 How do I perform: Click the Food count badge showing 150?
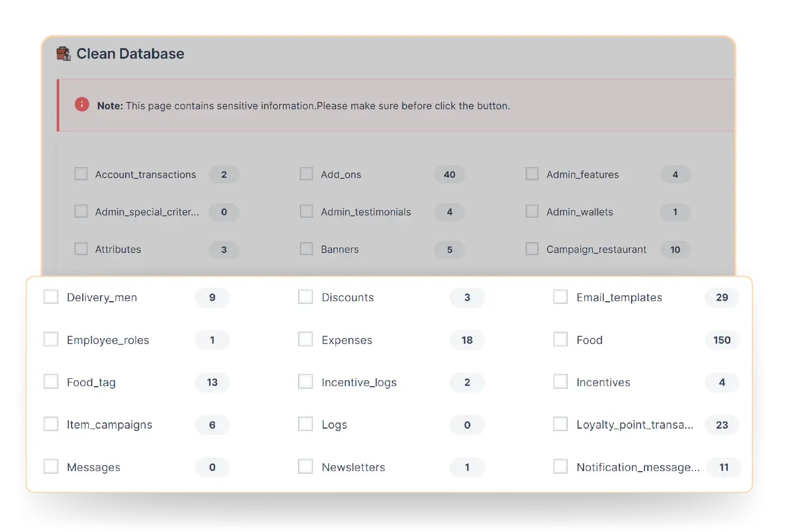tap(722, 340)
